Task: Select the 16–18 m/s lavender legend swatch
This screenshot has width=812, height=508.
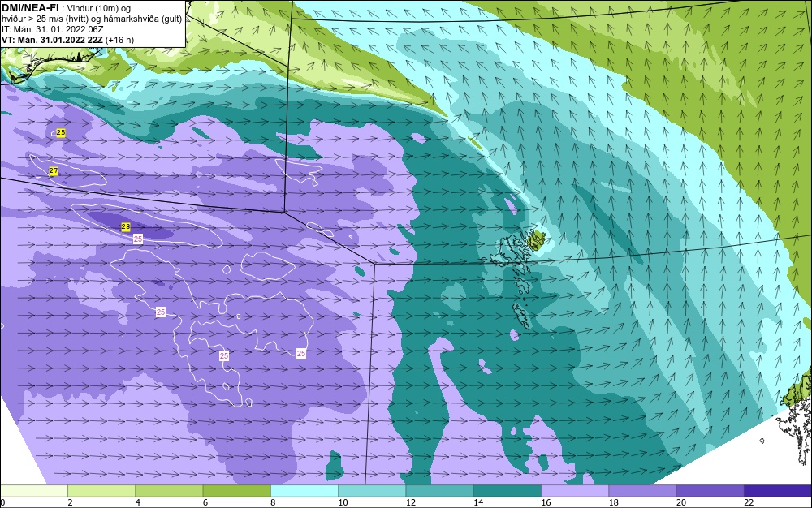Action: point(575,491)
